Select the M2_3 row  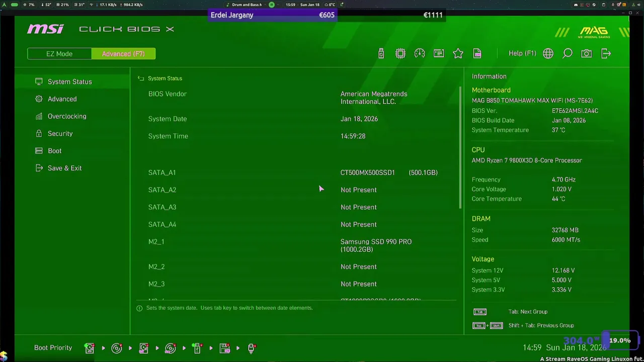tap(297, 284)
